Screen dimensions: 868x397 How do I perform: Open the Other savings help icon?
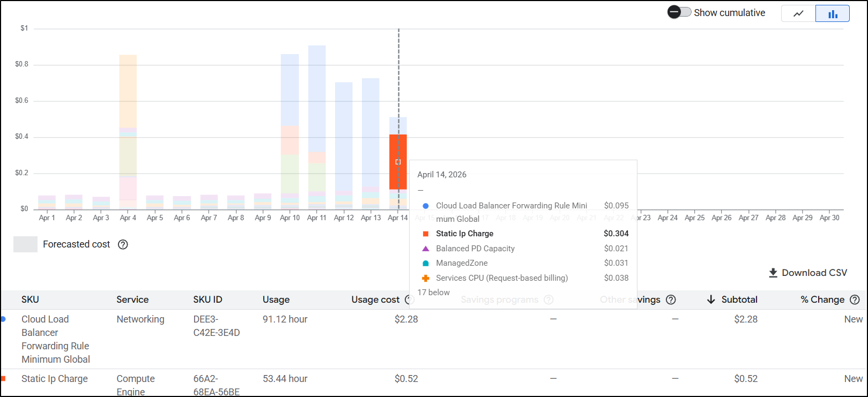click(x=671, y=299)
